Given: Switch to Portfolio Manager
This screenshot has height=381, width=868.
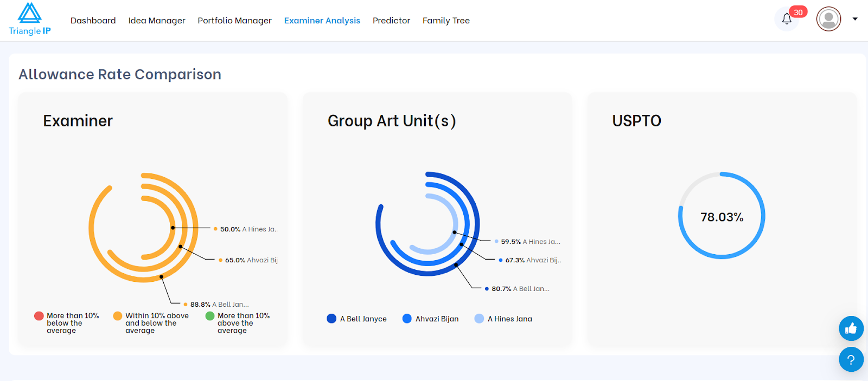Looking at the screenshot, I should (234, 21).
